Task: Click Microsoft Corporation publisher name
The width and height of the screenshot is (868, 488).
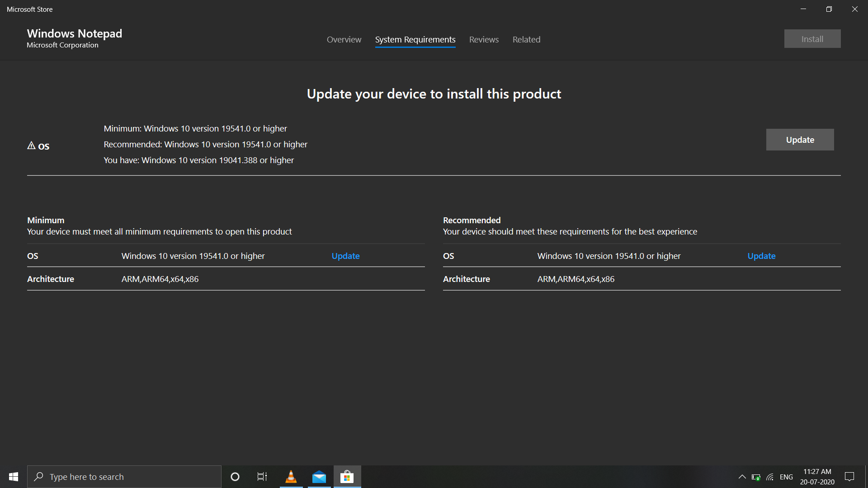Action: (x=62, y=45)
